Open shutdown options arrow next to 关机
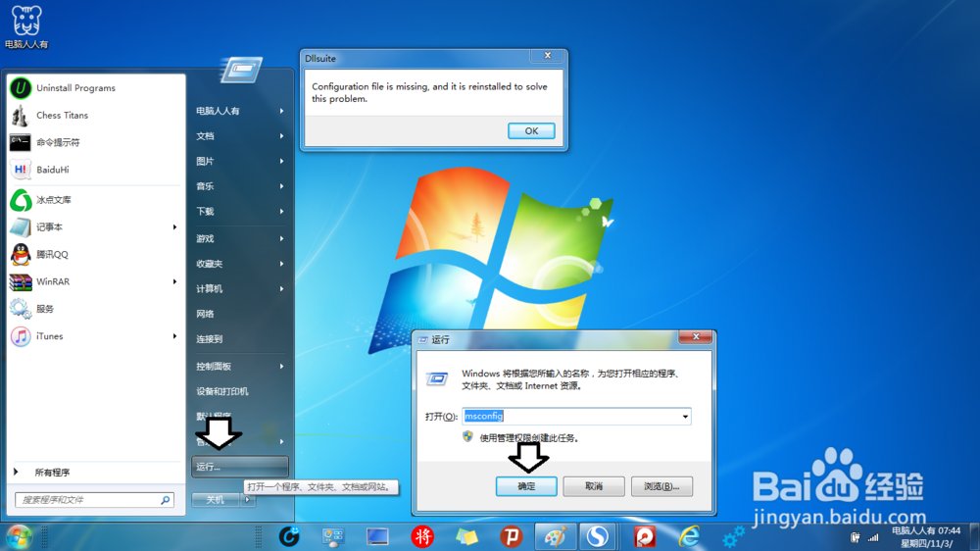This screenshot has width=980, height=551. 248,500
